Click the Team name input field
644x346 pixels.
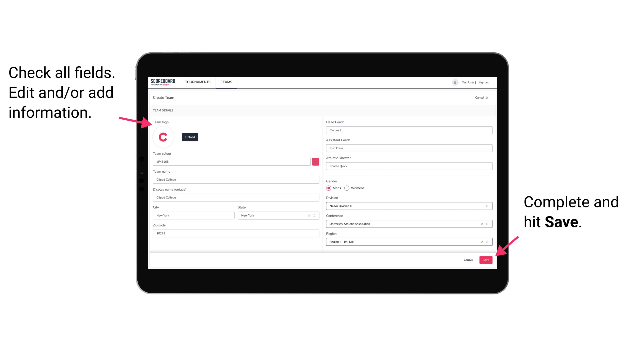click(236, 179)
